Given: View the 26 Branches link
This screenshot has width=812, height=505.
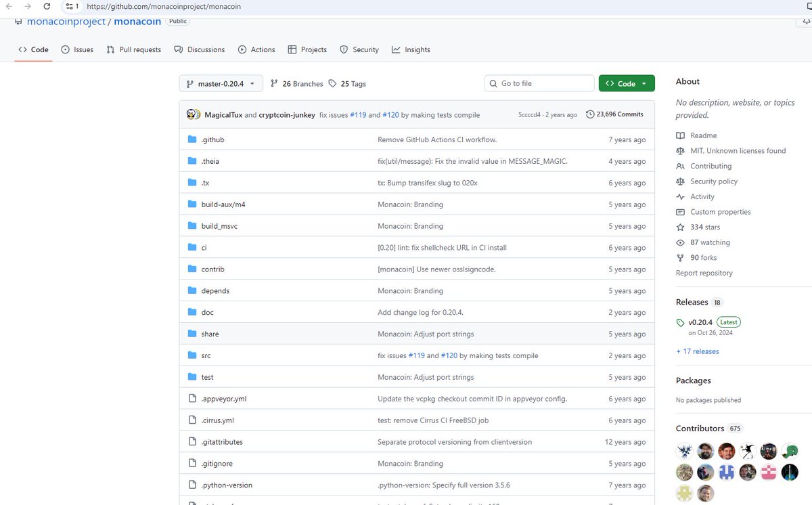Looking at the screenshot, I should pos(296,84).
